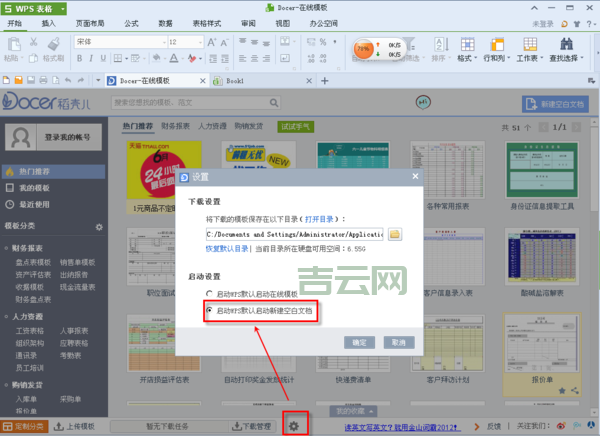The width and height of the screenshot is (600, 436).
Task: Open the folder browse icon in dialog
Action: [x=395, y=234]
